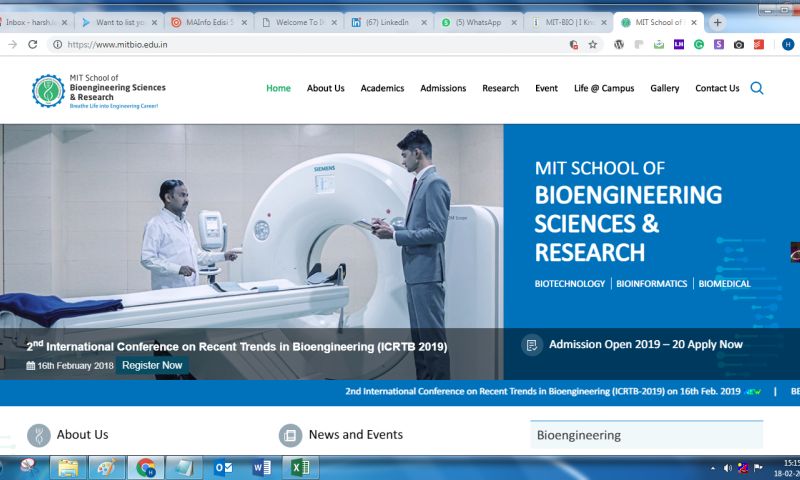
Task: Reload the page using the refresh icon
Action: tap(32, 45)
